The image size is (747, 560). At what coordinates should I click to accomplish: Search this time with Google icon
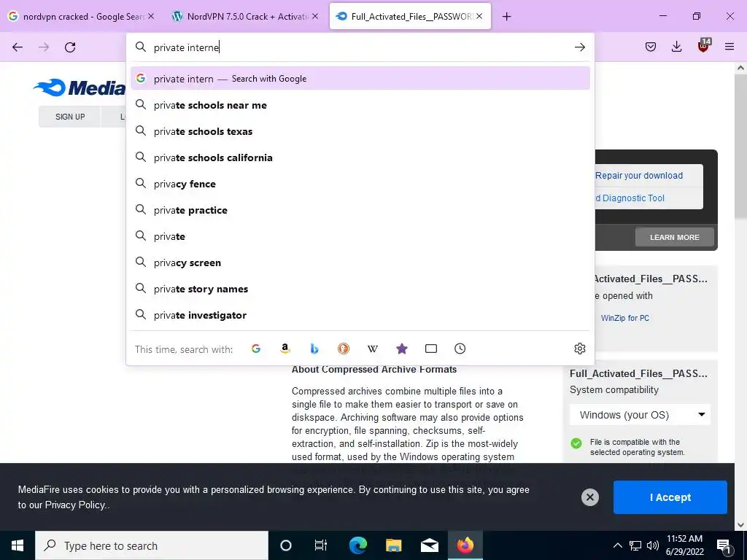tap(256, 349)
